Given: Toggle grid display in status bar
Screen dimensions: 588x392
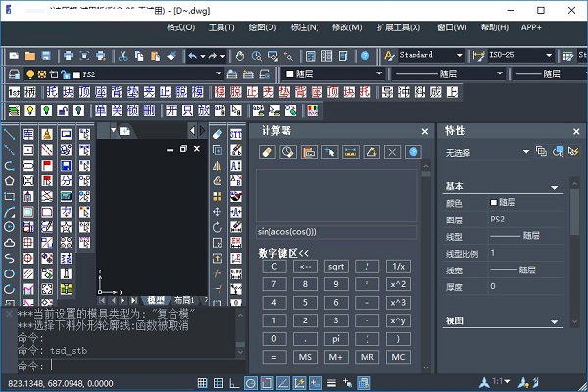Looking at the screenshot, I should click(219, 383).
